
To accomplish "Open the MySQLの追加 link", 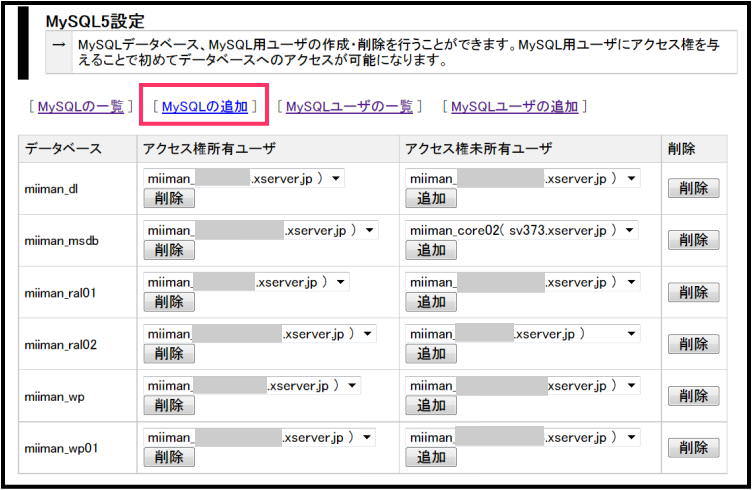I will [x=205, y=106].
